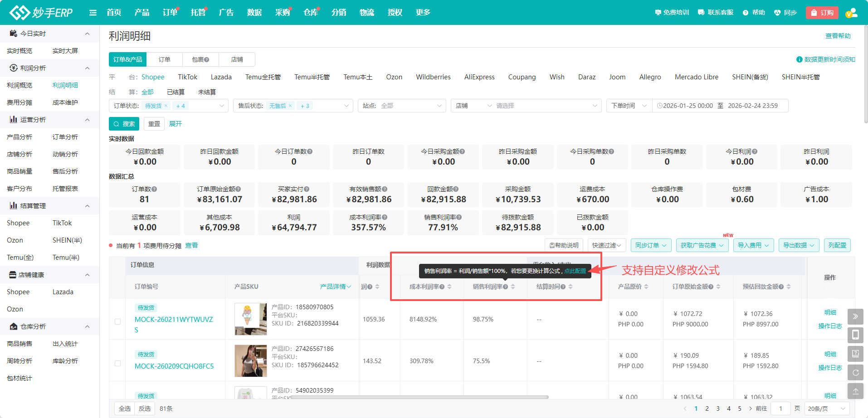Screen dimensions: 868x418
Task: Sort by 成本利润率 column arrows
Action: point(449,287)
